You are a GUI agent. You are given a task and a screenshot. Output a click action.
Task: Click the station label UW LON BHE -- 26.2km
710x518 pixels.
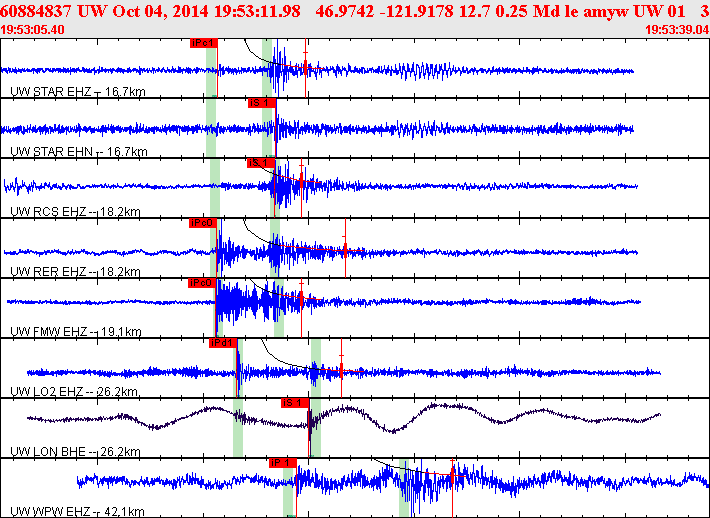click(75, 451)
